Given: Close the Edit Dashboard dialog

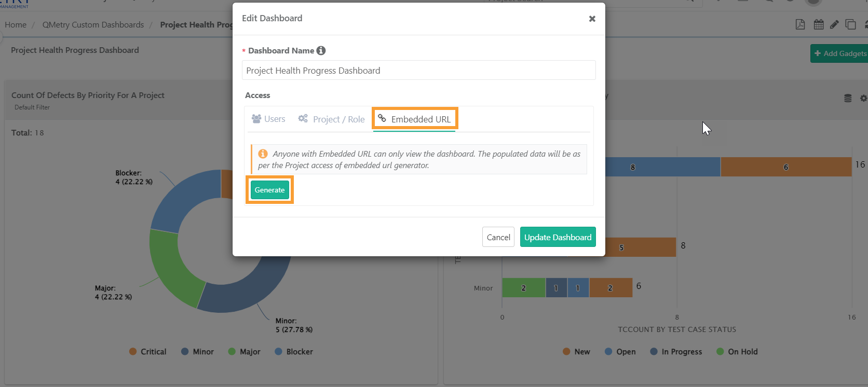Looking at the screenshot, I should point(592,19).
